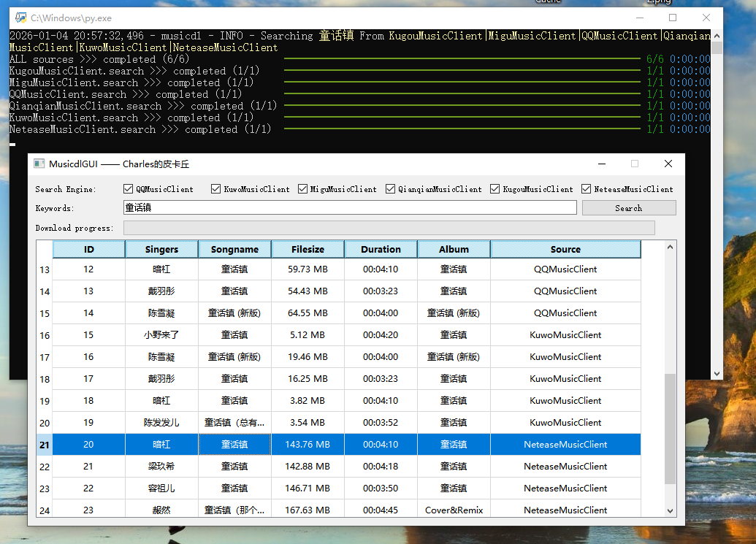Click singer cell 容祖儿
This screenshot has height=544, width=756.
pyautogui.click(x=161, y=488)
